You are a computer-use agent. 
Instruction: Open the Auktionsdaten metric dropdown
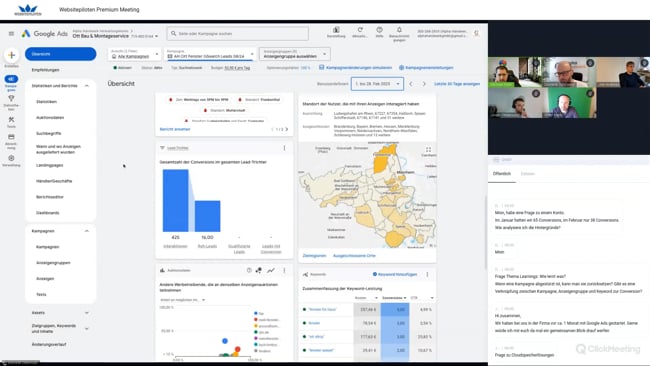(x=183, y=300)
